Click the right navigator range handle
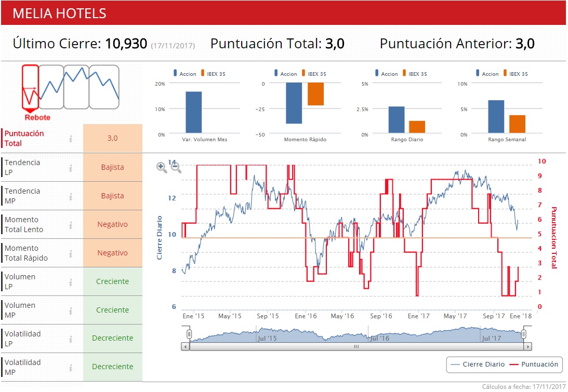The image size is (568, 392). point(524,334)
